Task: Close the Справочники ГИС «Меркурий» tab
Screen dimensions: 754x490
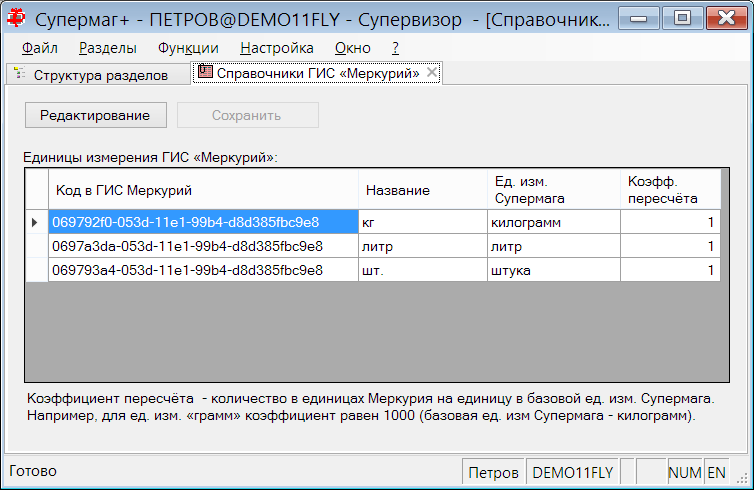Action: [432, 73]
